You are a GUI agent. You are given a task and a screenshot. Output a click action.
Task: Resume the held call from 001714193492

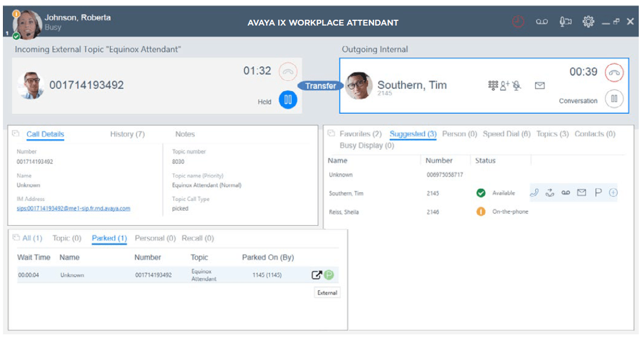(288, 100)
